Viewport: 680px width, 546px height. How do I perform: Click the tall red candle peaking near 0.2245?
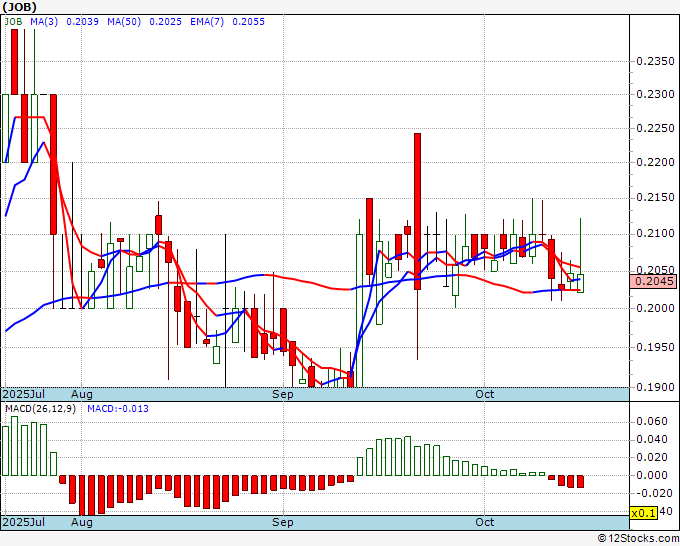pyautogui.click(x=417, y=211)
